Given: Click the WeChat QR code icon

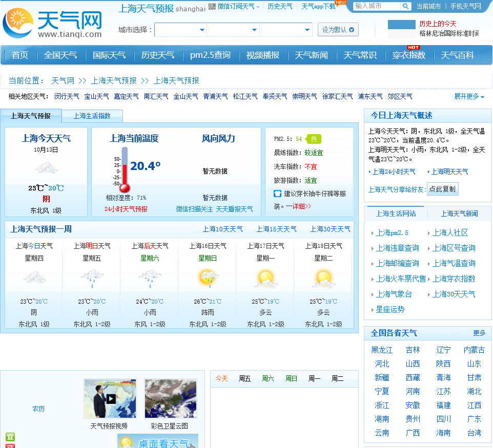Looking at the screenshot, I should click(212, 6).
